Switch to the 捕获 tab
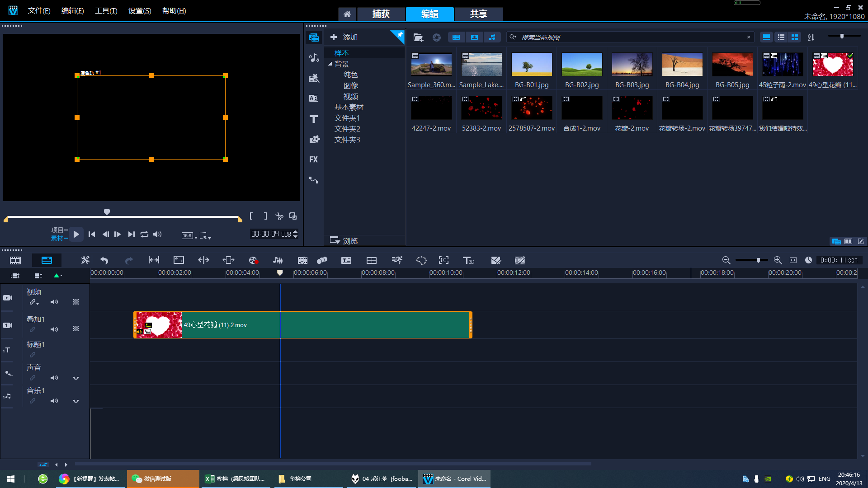The height and width of the screenshot is (488, 868). [381, 14]
